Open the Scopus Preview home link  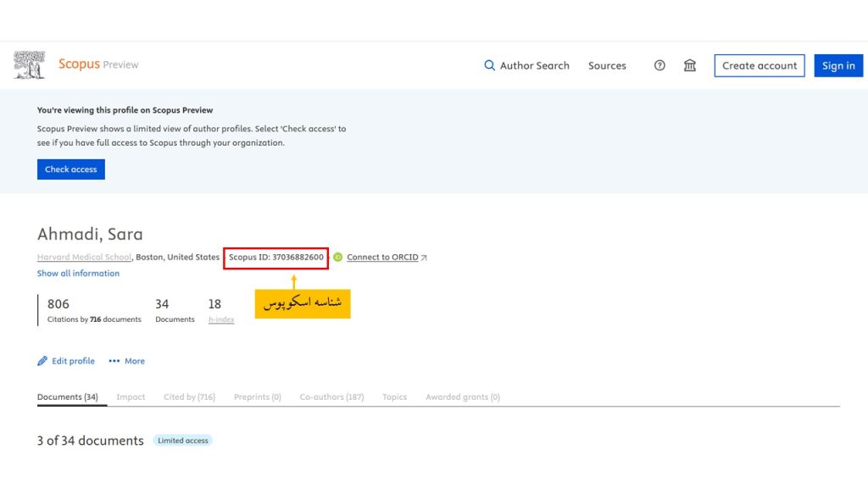point(98,64)
